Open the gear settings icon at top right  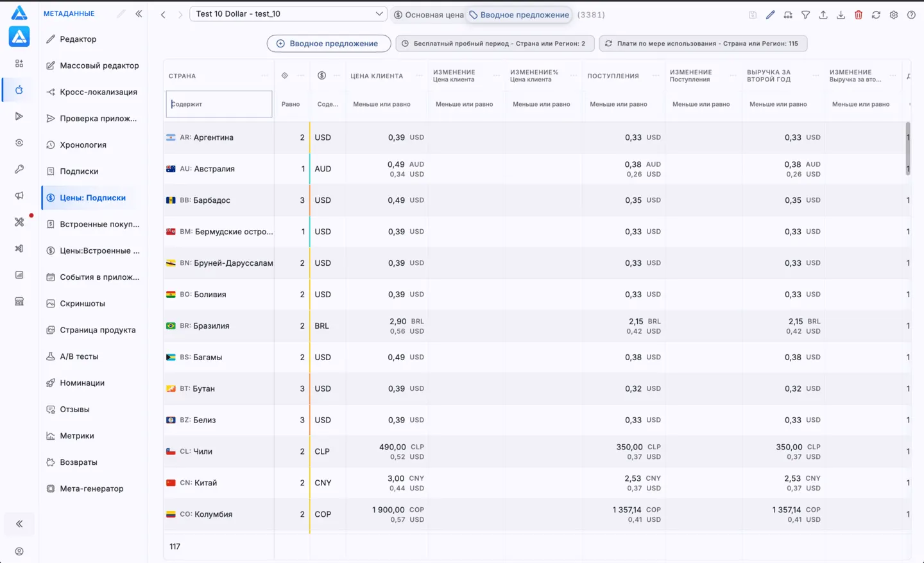pyautogui.click(x=894, y=15)
